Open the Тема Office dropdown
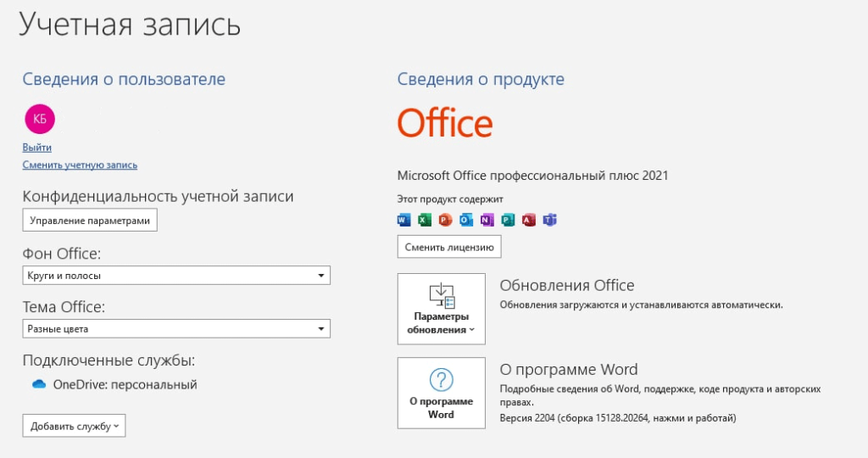This screenshot has height=458, width=868. pyautogui.click(x=176, y=328)
